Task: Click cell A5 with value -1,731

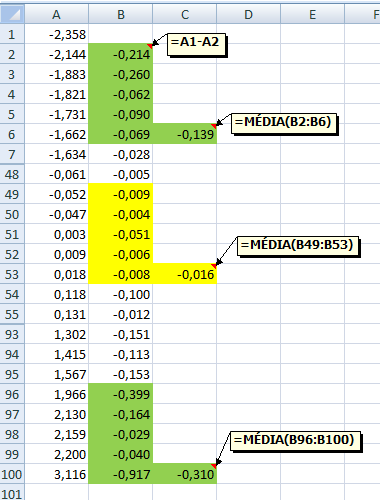Action: (56, 114)
